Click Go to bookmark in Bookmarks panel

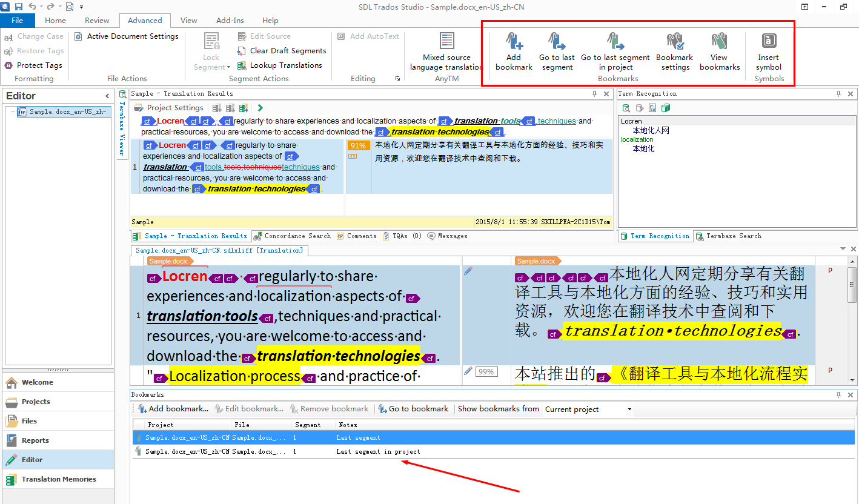coord(413,409)
